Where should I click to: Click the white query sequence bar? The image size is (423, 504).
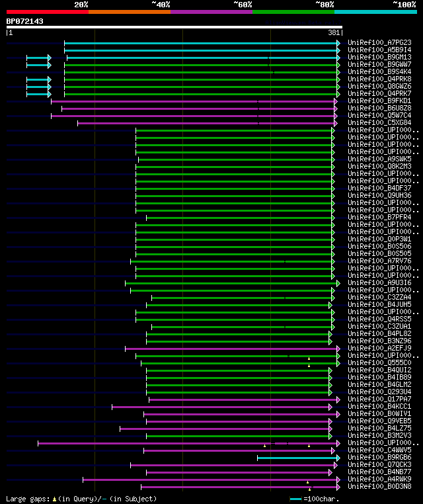coord(174,27)
